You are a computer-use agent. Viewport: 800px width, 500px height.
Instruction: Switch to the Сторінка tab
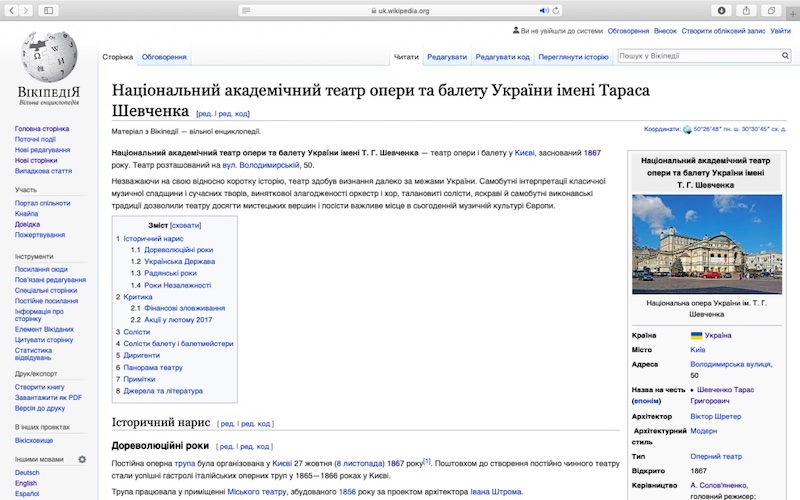pyautogui.click(x=117, y=57)
